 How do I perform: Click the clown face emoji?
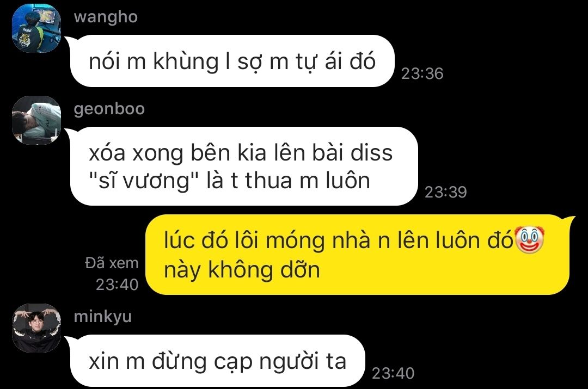(x=529, y=239)
